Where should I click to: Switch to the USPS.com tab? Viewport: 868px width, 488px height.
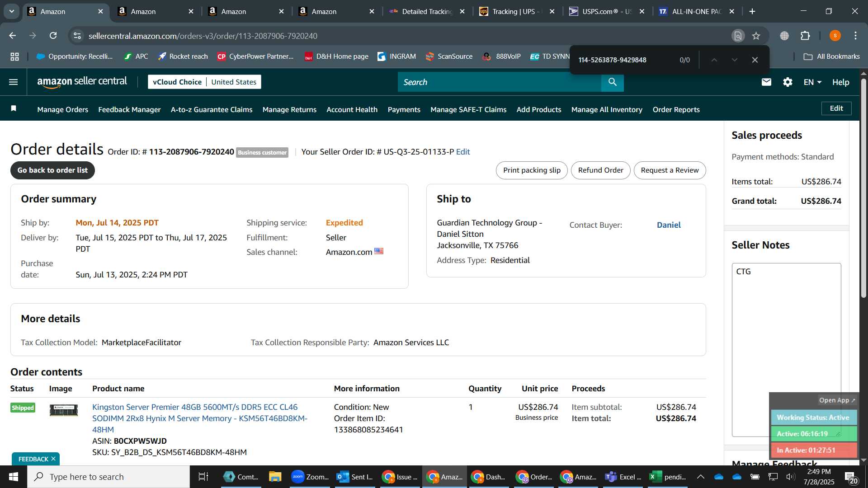607,11
